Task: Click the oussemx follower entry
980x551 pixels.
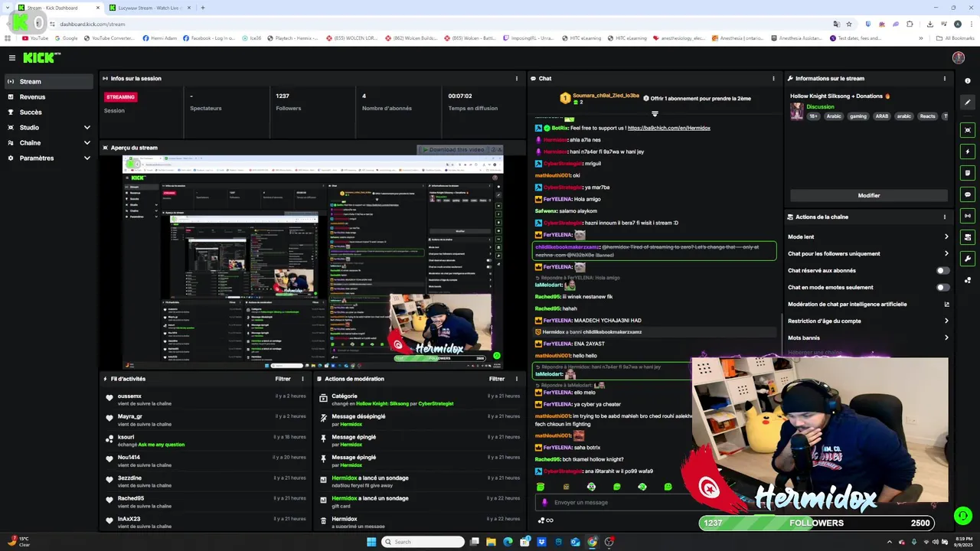Action: coord(207,399)
